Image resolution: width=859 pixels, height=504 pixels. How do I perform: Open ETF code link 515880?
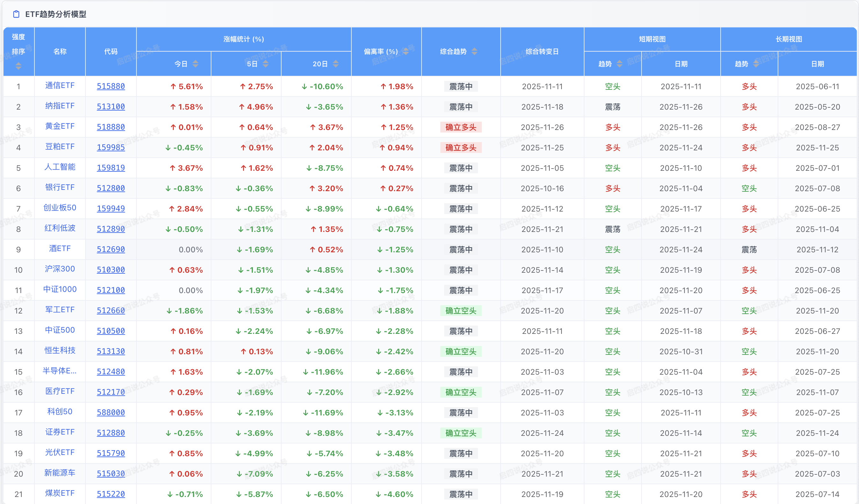pyautogui.click(x=111, y=86)
